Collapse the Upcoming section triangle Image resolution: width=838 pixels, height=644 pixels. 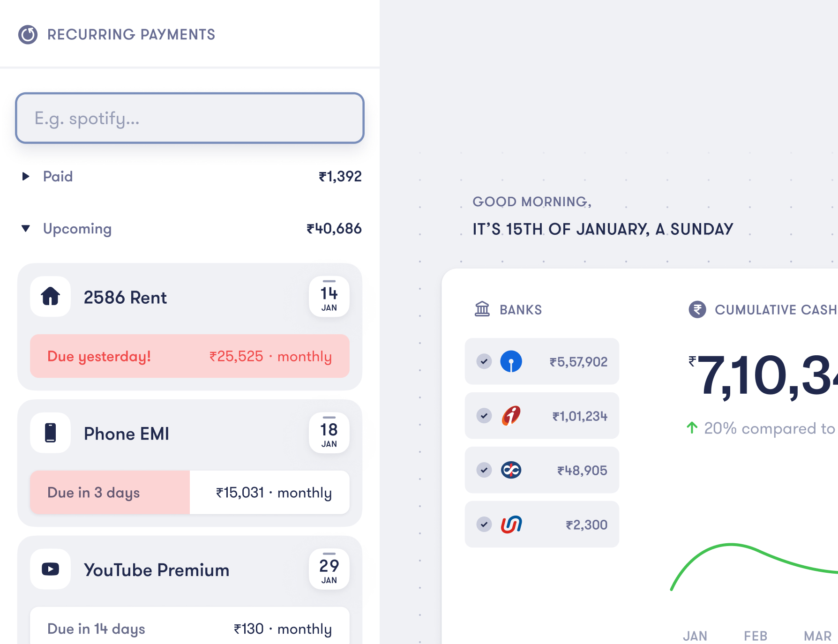point(26,228)
